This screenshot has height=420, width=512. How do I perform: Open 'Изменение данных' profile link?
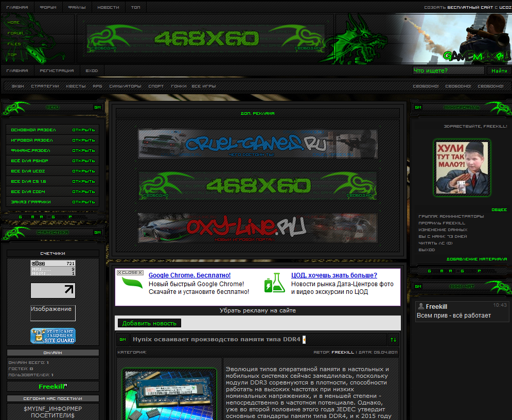pyautogui.click(x=443, y=230)
